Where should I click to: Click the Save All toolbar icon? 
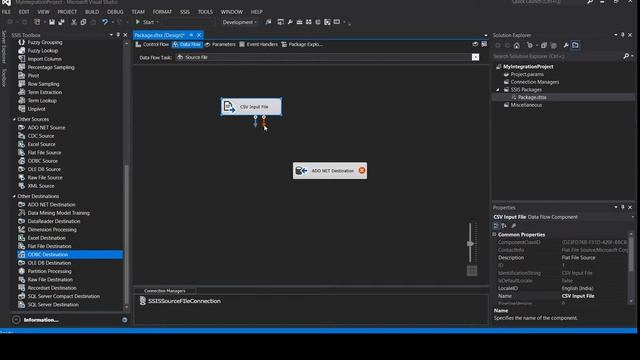pyautogui.click(x=61, y=22)
